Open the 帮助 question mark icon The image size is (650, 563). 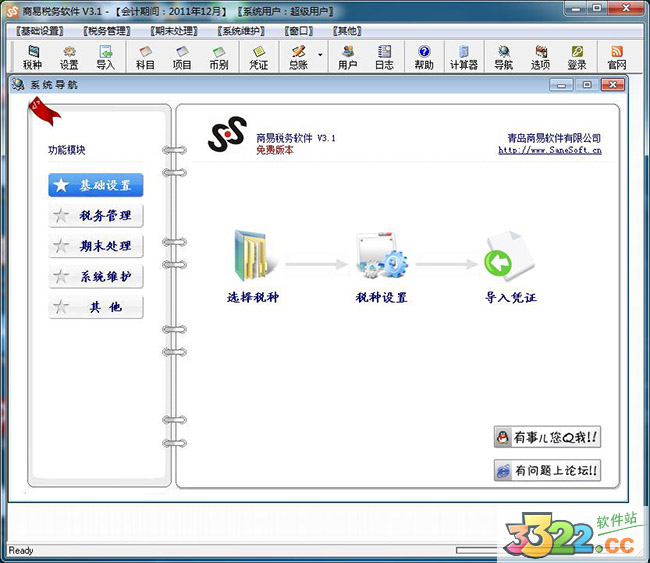coord(424,57)
